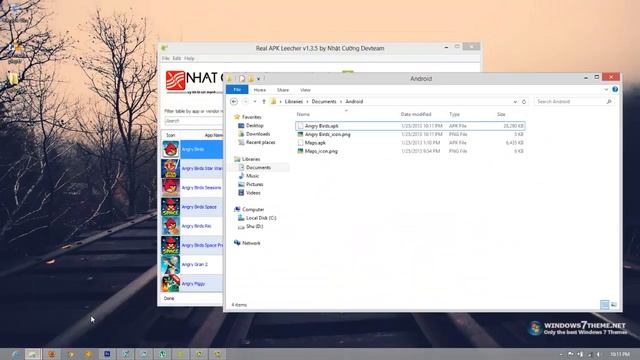This screenshot has width=640, height=360.
Task: Click the filter Search box in APK Leecher
Action: (193, 121)
